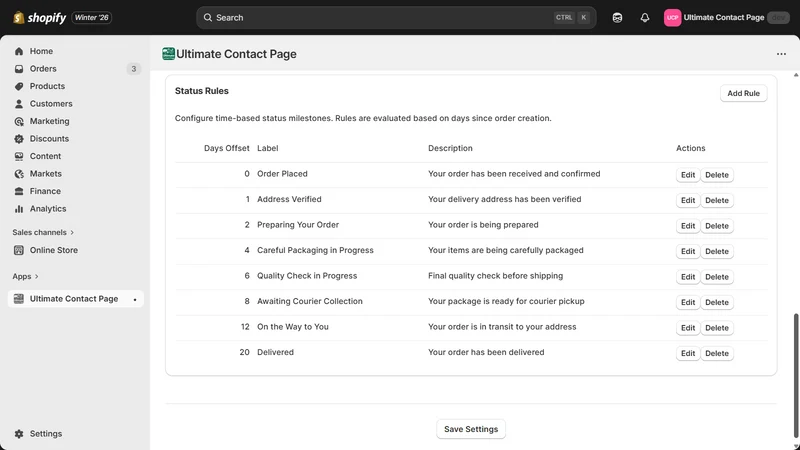
Task: Click the Analytics bar chart icon
Action: 19,209
